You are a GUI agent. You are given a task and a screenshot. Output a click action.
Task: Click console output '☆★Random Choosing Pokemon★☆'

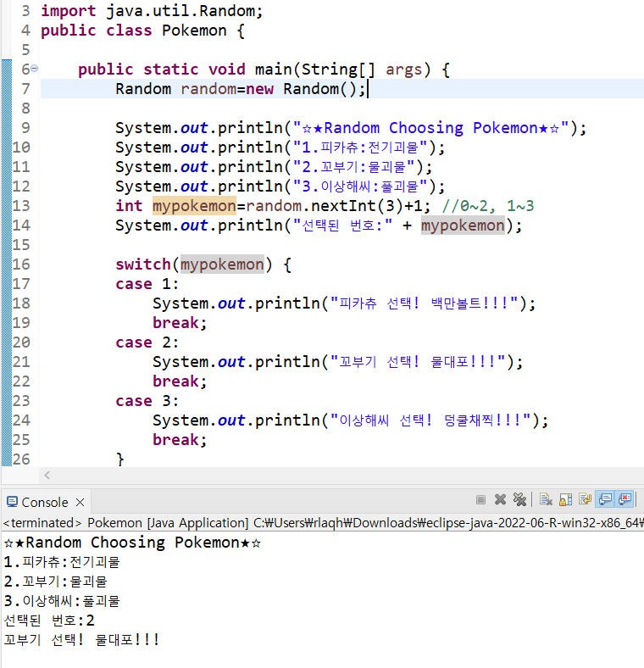point(132,543)
